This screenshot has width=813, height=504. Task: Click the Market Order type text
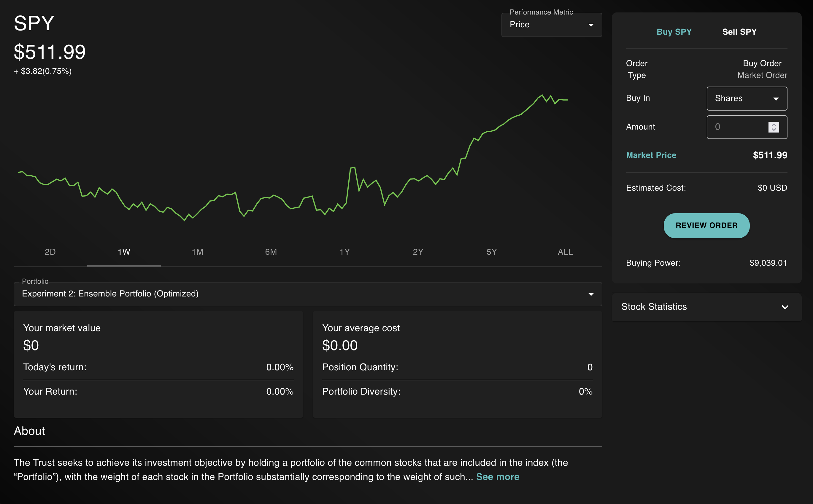[x=762, y=75]
